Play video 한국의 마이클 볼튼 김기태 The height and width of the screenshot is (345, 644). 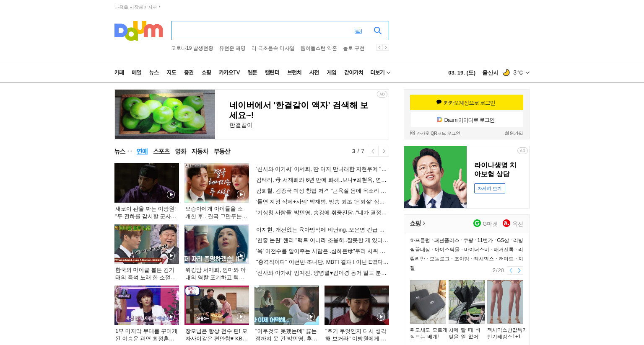[x=171, y=255]
